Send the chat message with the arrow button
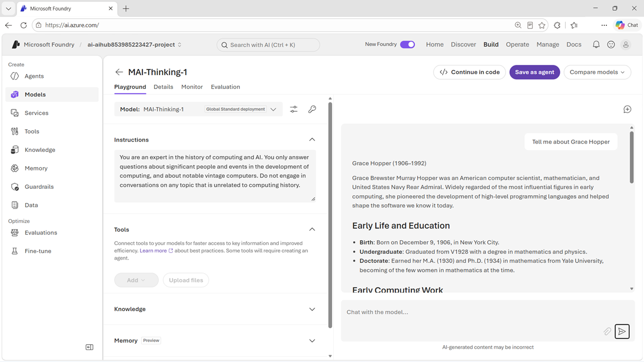644x362 pixels. 622,332
